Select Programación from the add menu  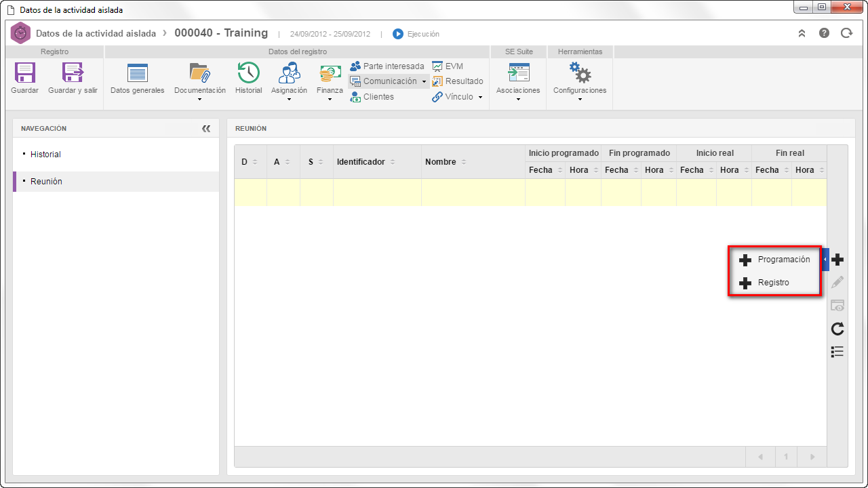click(x=774, y=260)
